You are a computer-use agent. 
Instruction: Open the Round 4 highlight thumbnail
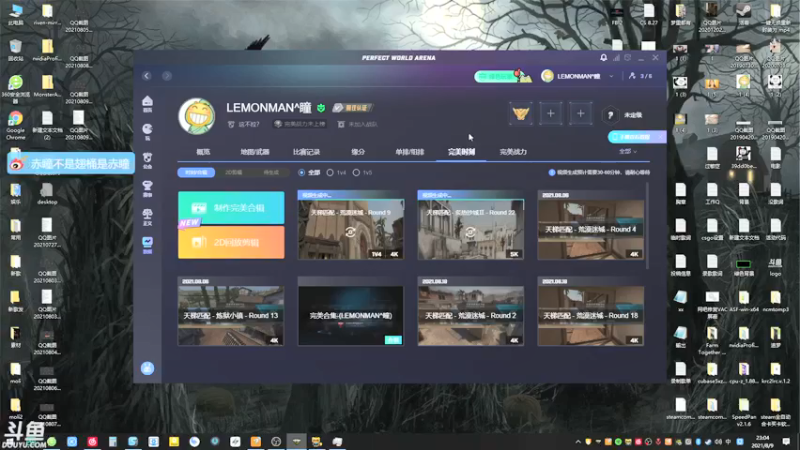point(591,225)
